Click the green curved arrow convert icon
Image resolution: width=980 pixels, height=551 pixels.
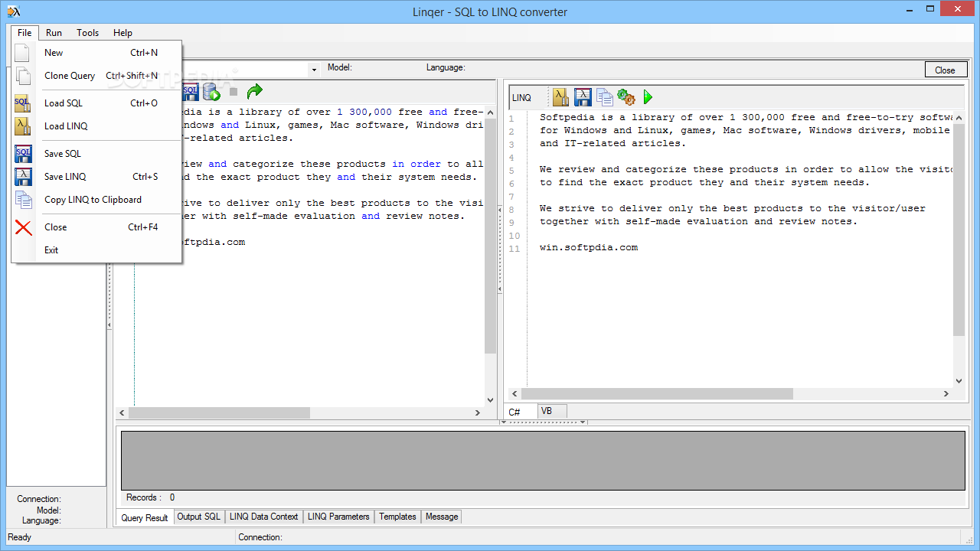click(x=254, y=91)
